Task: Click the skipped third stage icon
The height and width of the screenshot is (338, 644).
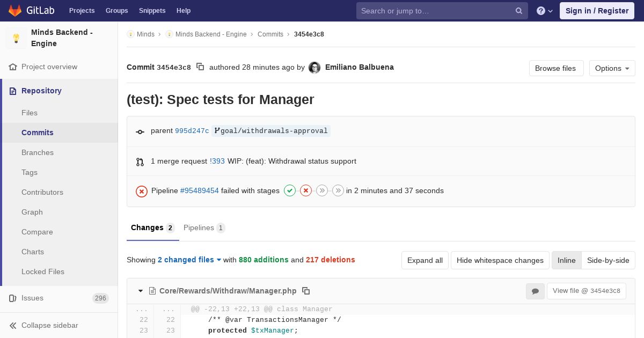Action: [322, 190]
